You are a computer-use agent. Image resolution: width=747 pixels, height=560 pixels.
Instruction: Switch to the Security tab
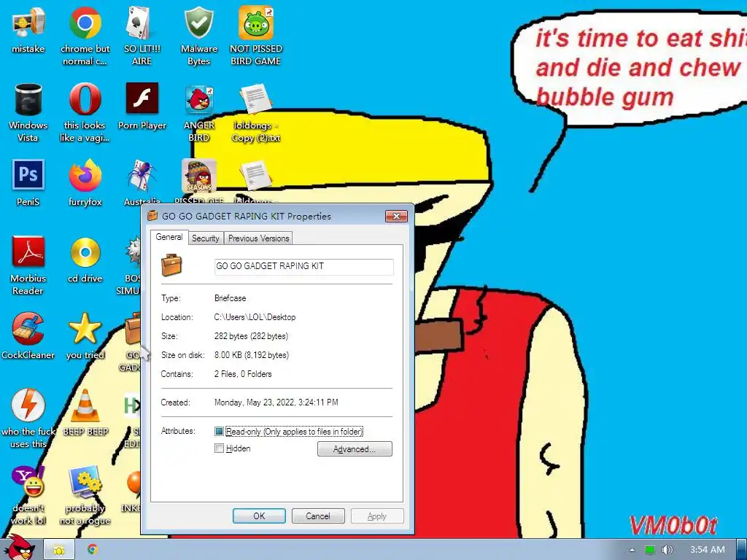[x=205, y=238]
